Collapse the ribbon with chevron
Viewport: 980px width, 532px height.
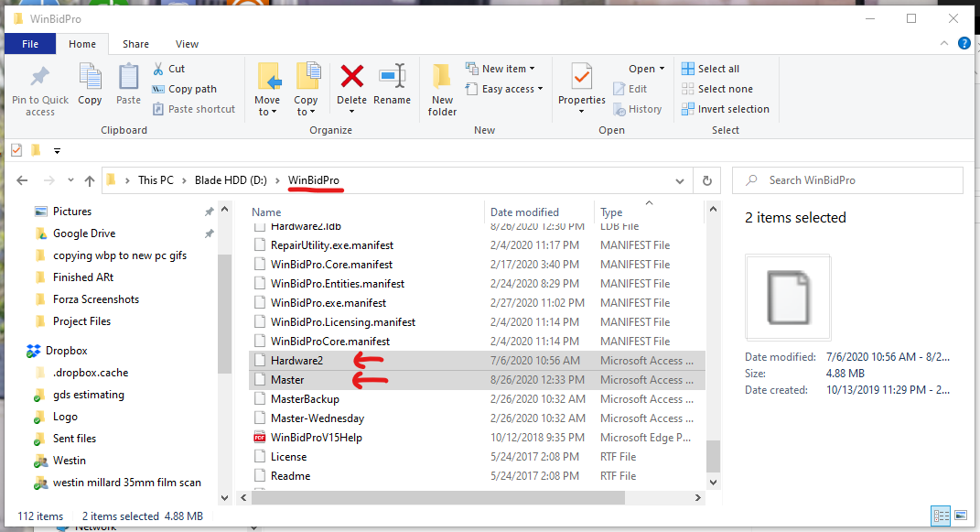click(x=943, y=43)
